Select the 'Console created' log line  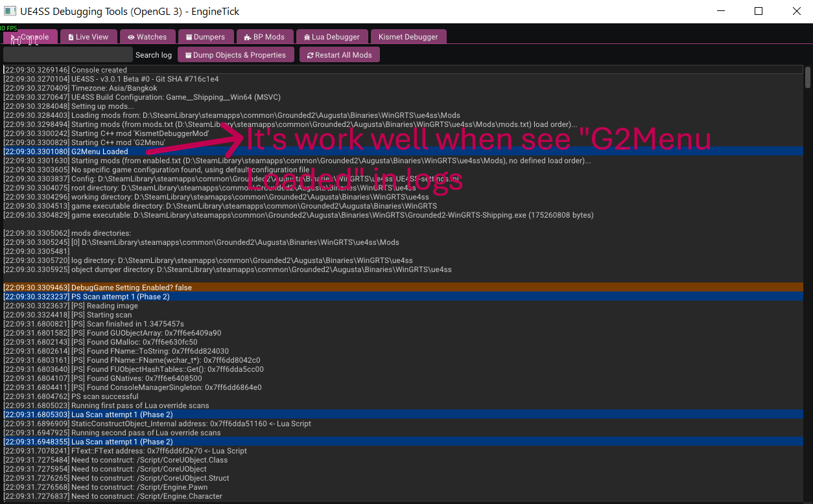(x=403, y=70)
